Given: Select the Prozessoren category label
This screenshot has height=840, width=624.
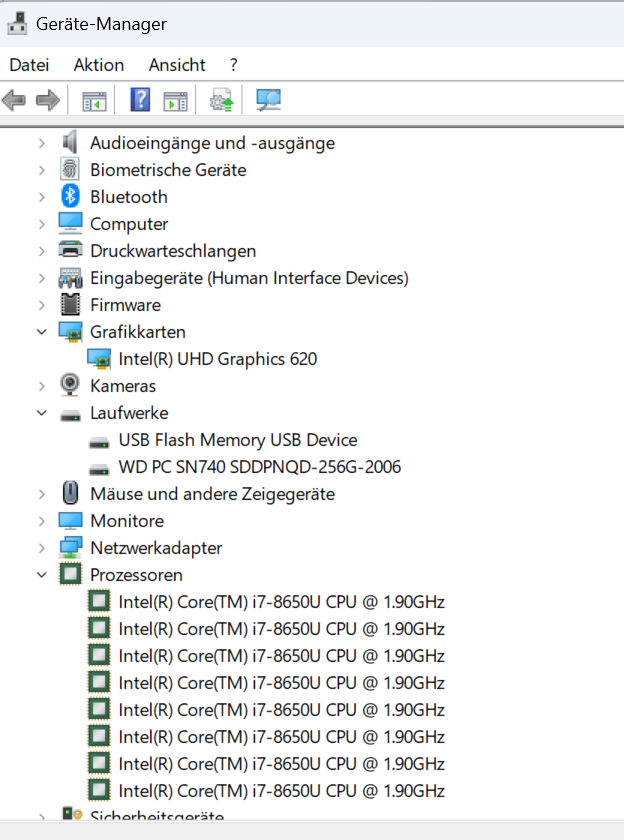Looking at the screenshot, I should click(x=136, y=575).
